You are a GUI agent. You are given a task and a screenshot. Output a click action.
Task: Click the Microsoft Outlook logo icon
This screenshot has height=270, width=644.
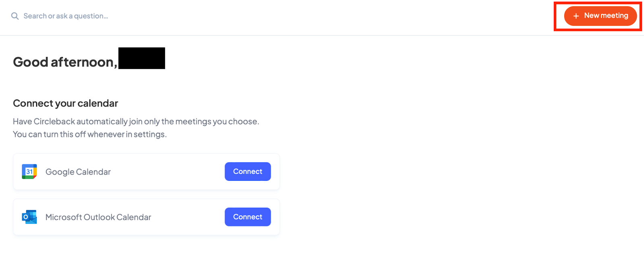pyautogui.click(x=29, y=217)
